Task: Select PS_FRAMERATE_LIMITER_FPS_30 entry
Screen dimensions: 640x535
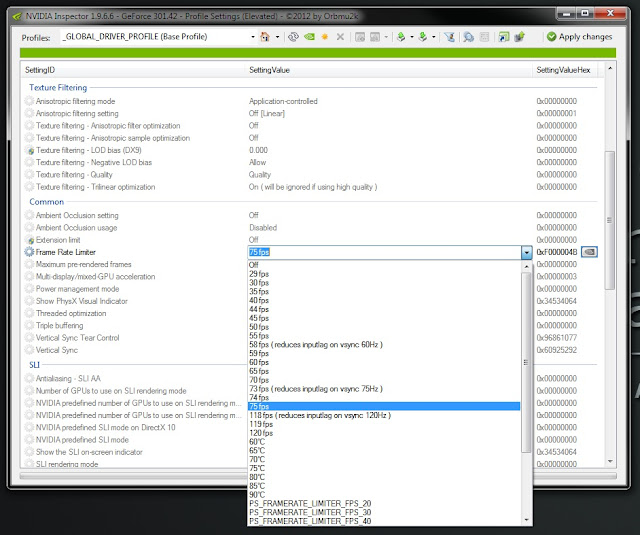Action: 384,513
